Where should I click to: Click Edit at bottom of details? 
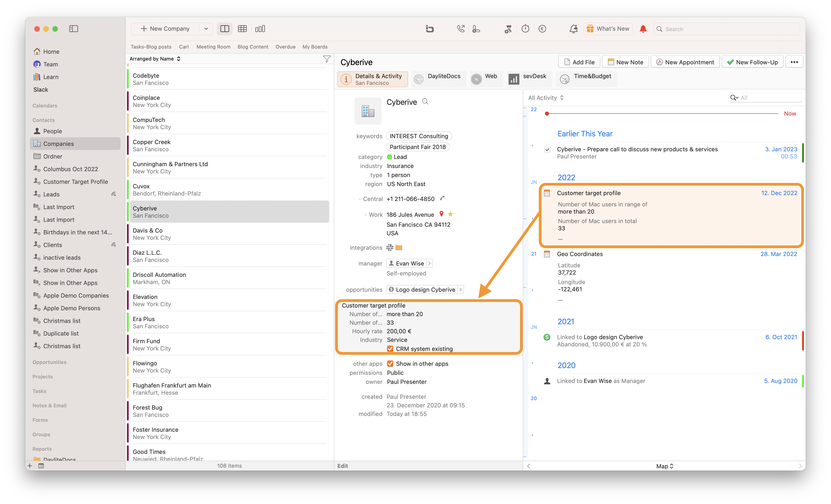point(343,466)
